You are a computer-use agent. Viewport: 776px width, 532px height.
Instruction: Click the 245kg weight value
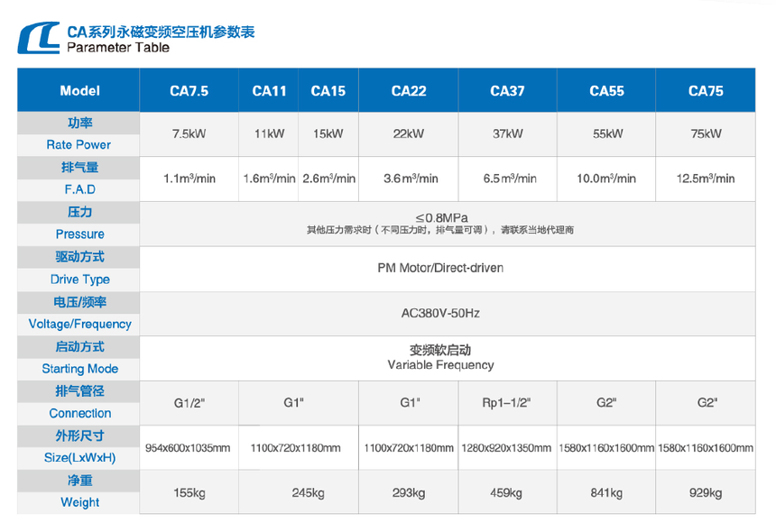308,493
